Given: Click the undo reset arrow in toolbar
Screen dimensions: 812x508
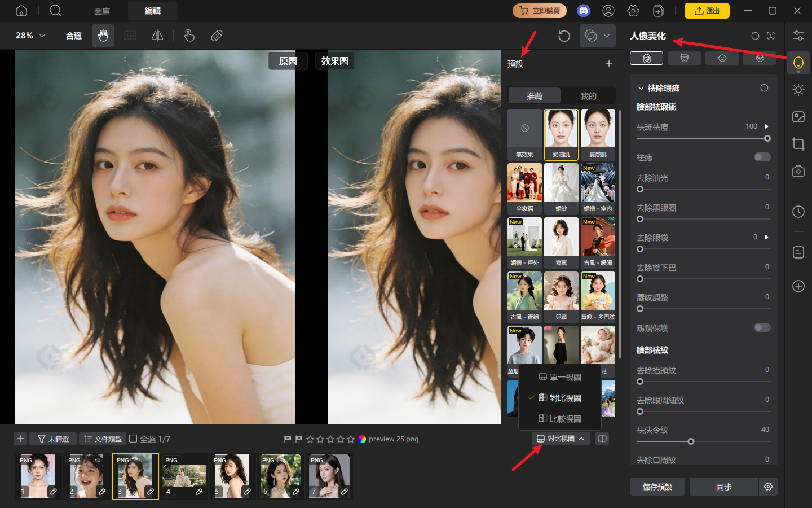Looking at the screenshot, I should pyautogui.click(x=564, y=36).
